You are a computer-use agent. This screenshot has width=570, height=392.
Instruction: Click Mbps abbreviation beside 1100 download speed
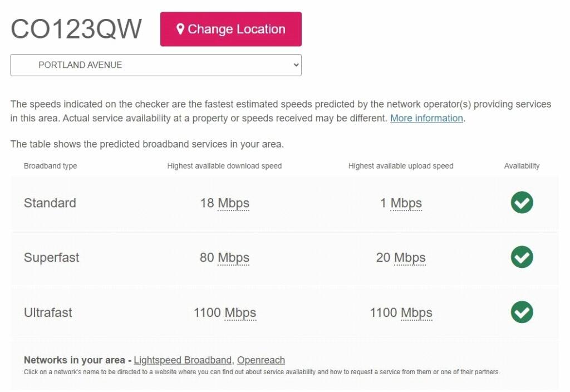coord(240,313)
